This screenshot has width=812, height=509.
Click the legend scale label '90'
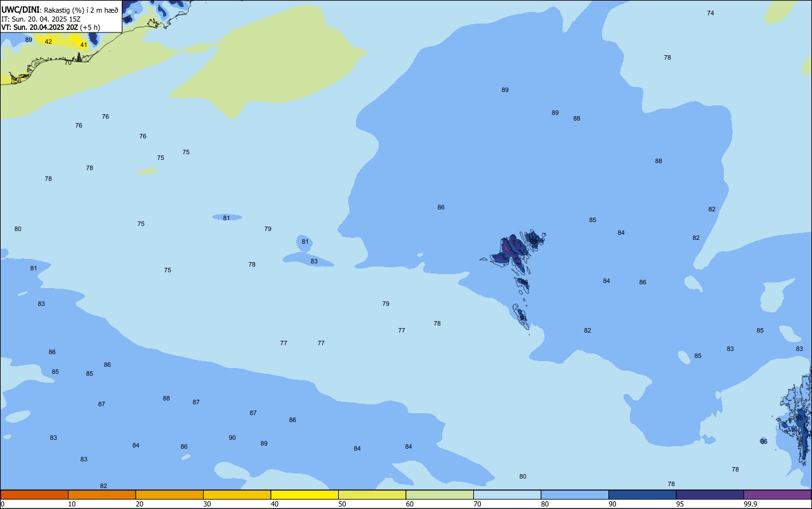(612, 504)
